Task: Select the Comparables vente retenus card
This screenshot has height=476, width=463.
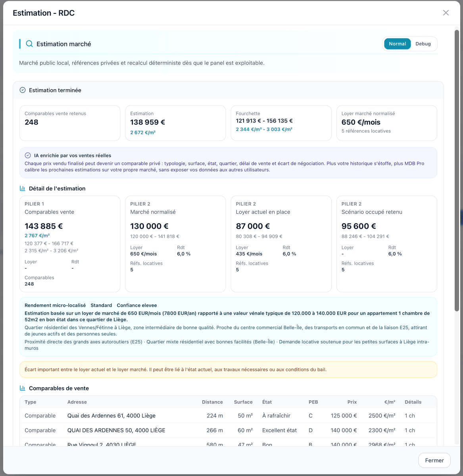Action: coord(70,123)
